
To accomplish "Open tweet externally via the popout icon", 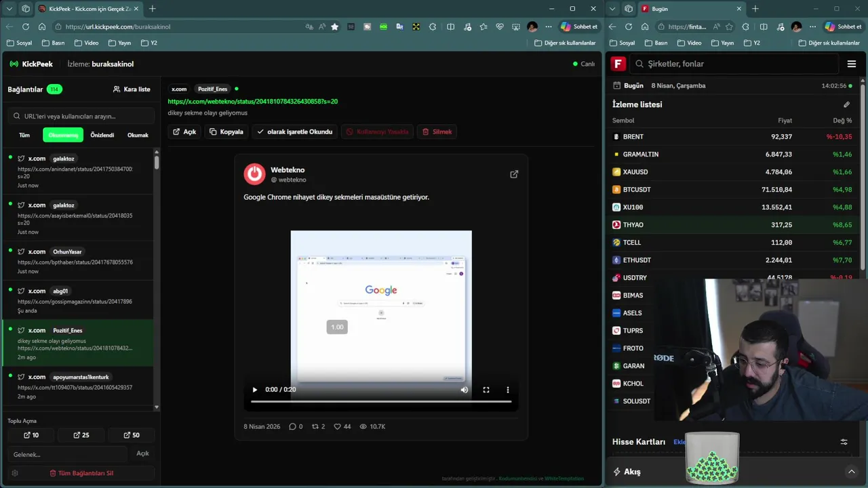I will tap(514, 174).
